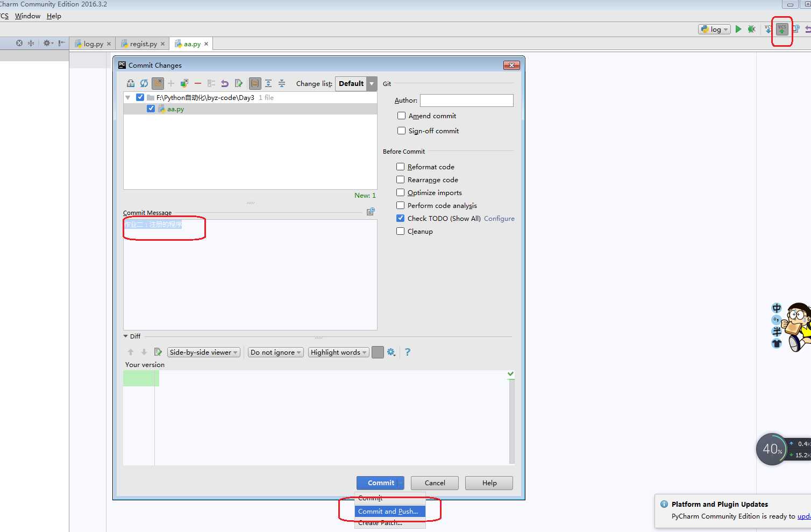
Task: Click the Configure link beside Check TODO
Action: click(x=499, y=218)
